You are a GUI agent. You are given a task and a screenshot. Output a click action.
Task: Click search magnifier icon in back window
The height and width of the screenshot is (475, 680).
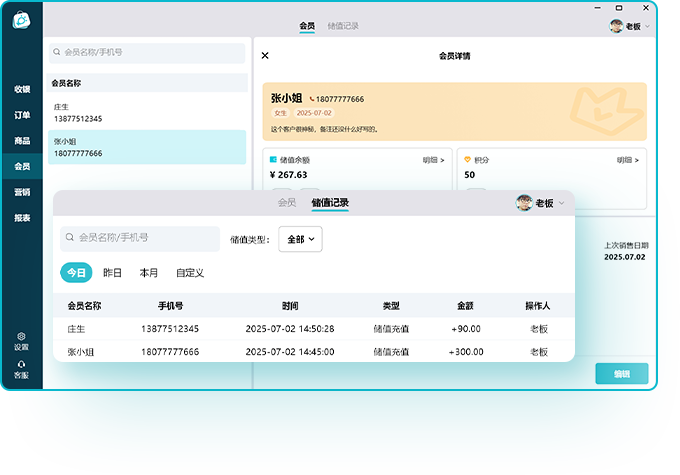point(57,52)
